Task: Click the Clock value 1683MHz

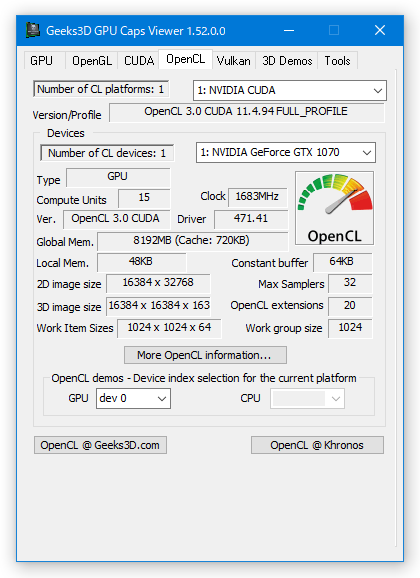Action: (257, 197)
